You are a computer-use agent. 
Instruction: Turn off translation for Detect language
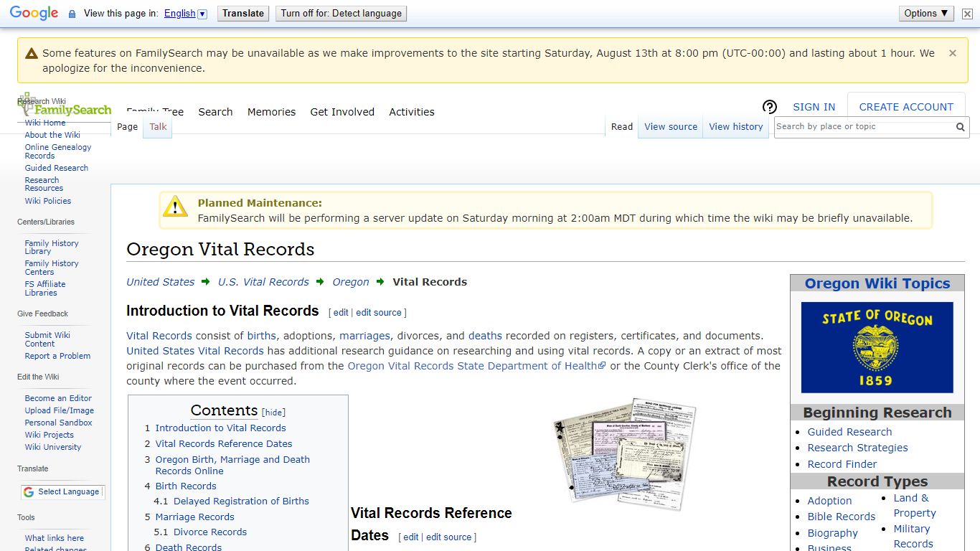[x=341, y=13]
